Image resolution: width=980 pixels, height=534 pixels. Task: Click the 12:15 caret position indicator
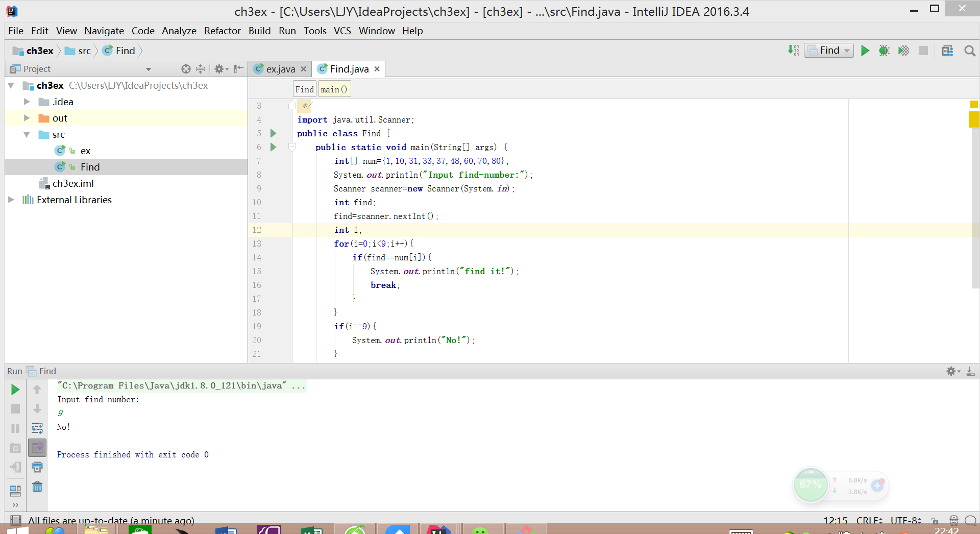pyautogui.click(x=835, y=520)
